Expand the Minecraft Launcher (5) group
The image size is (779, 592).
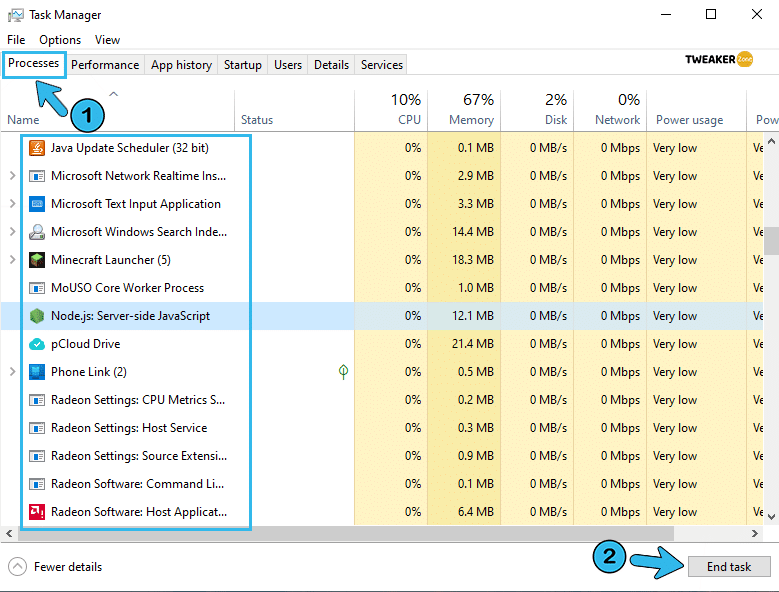pos(12,260)
